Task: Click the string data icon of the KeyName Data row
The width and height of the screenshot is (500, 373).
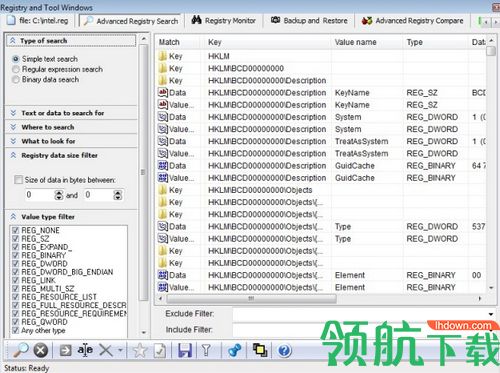Action: click(x=163, y=92)
